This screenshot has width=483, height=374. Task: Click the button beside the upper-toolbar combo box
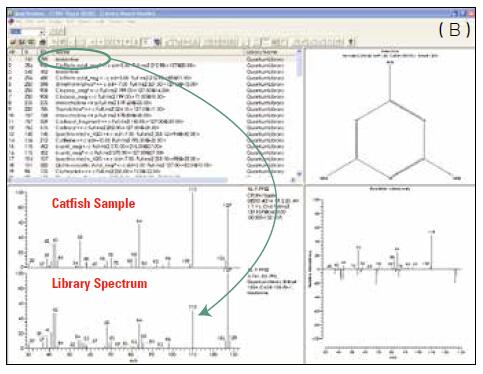coord(57,32)
